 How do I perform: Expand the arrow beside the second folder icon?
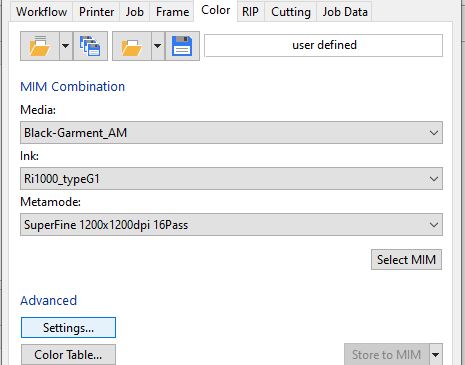point(158,46)
